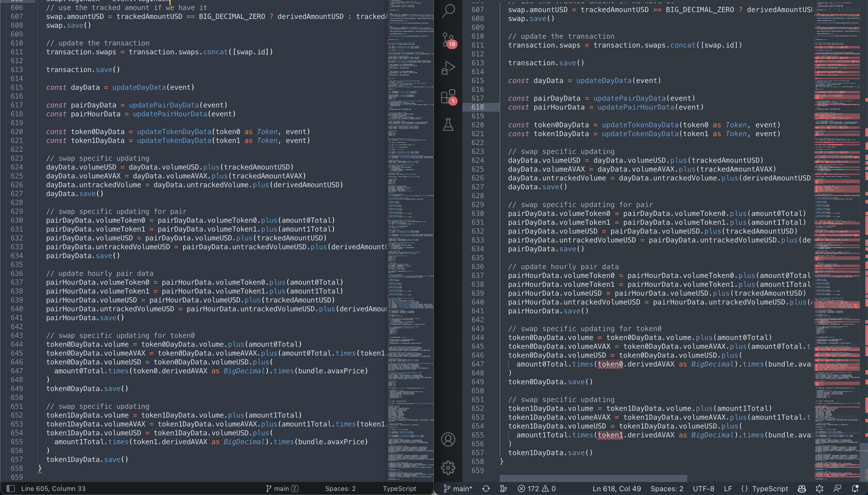
Task: Open the Search view in activity bar
Action: tap(448, 11)
